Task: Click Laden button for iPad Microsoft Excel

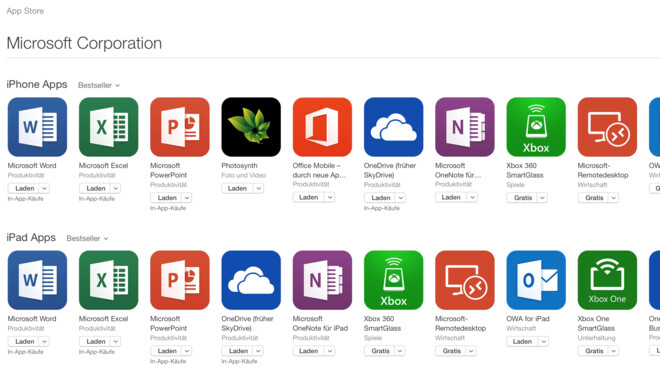Action: [x=95, y=342]
